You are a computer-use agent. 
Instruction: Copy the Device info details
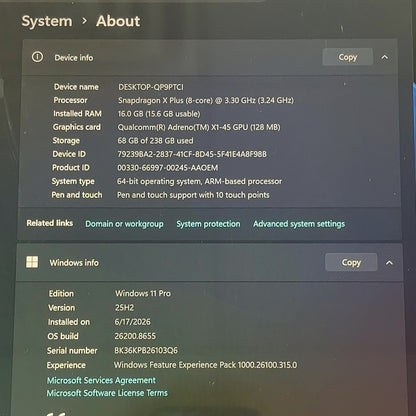tap(347, 57)
